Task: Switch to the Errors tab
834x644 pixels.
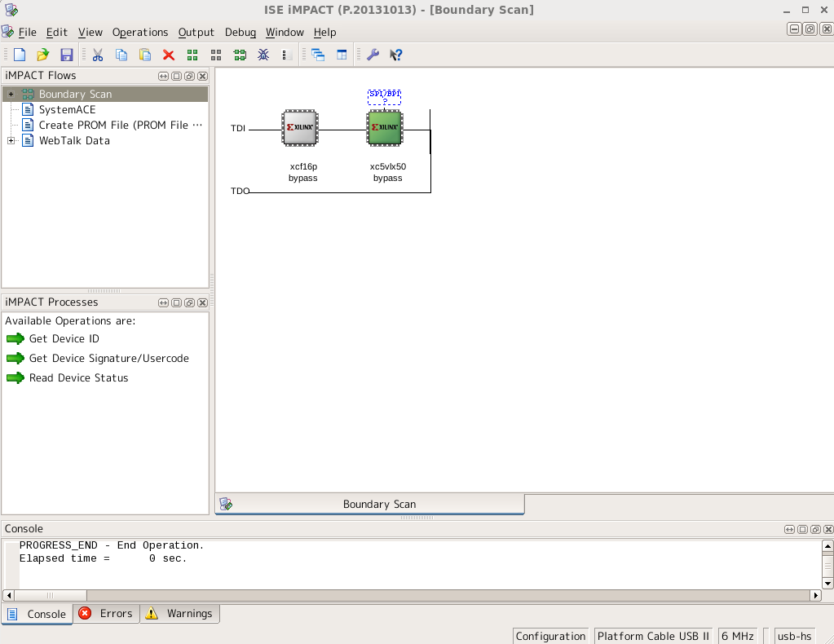Action: tap(106, 614)
